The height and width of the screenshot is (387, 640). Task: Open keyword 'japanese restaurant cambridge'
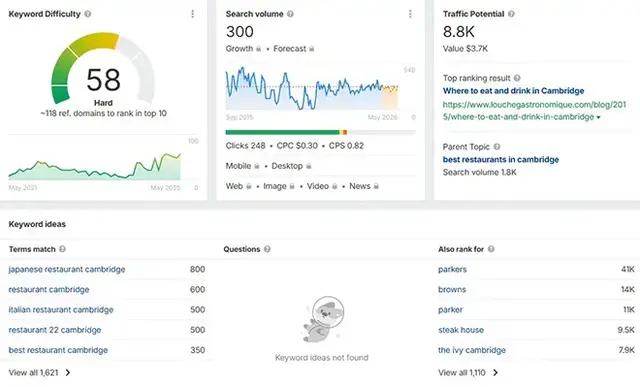[x=67, y=269]
